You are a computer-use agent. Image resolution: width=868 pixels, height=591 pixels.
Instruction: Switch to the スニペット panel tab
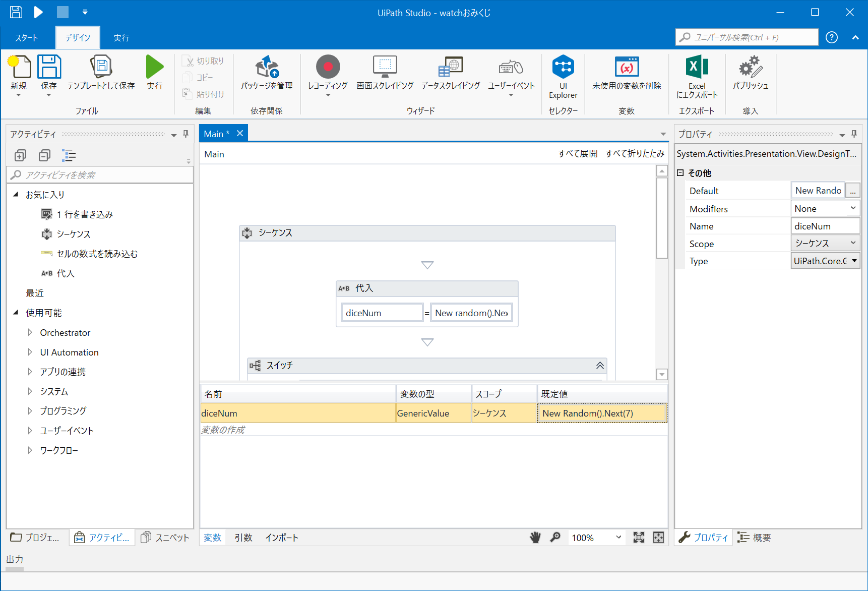tap(165, 538)
